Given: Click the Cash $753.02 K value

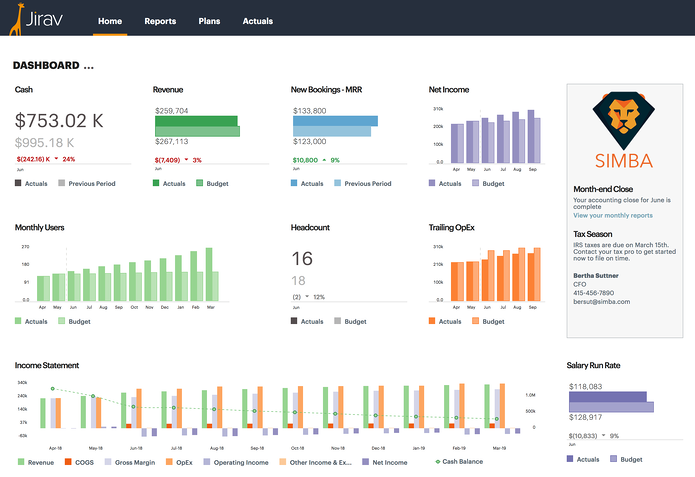Looking at the screenshot, I should (x=59, y=121).
